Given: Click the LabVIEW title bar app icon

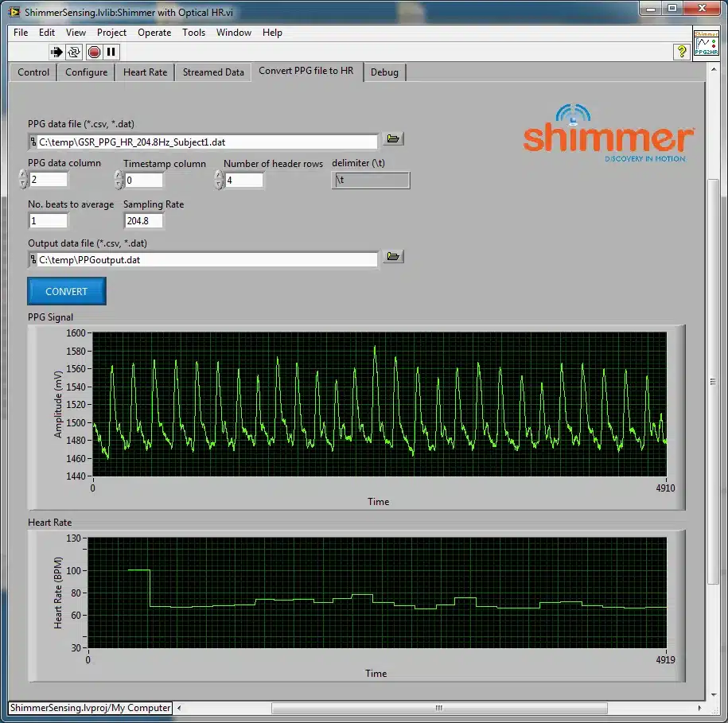Looking at the screenshot, I should pyautogui.click(x=14, y=12).
